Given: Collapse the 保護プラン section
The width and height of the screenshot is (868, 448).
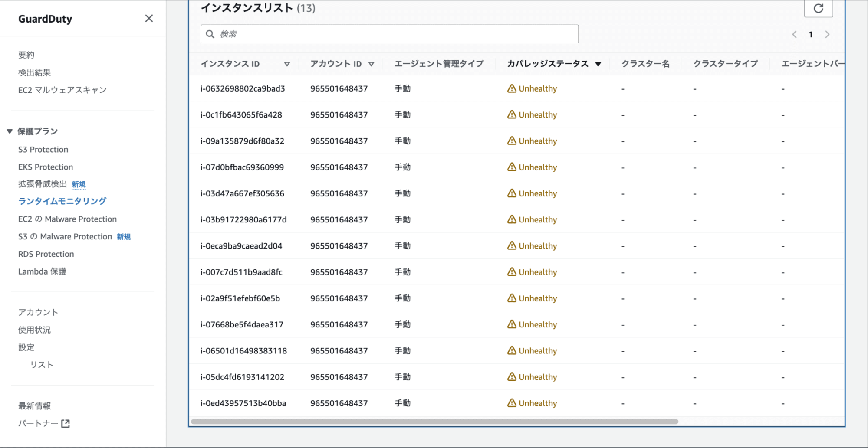Looking at the screenshot, I should 10,131.
